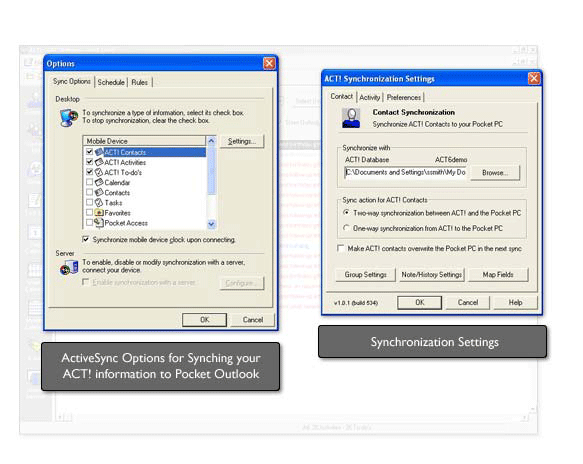Click the ACT! Activities item icon
The height and width of the screenshot is (464, 583).
click(99, 162)
